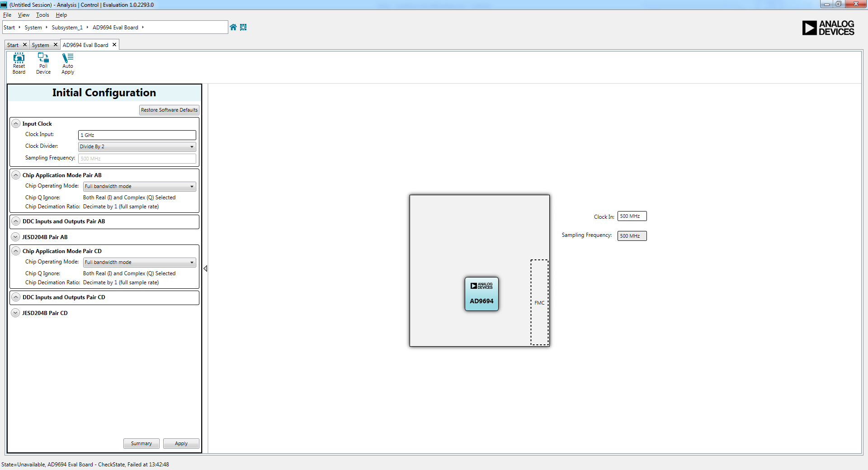Click the Apply button
The height and width of the screenshot is (470, 868).
[x=181, y=443]
